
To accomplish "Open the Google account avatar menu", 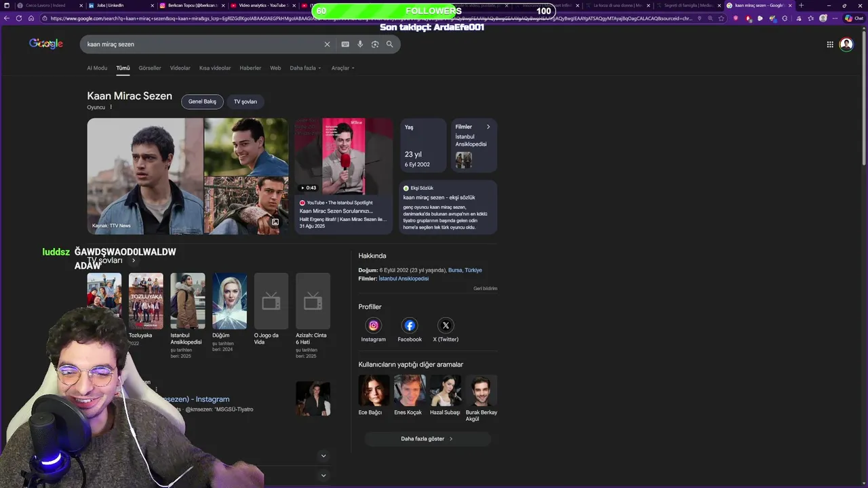I will [846, 44].
